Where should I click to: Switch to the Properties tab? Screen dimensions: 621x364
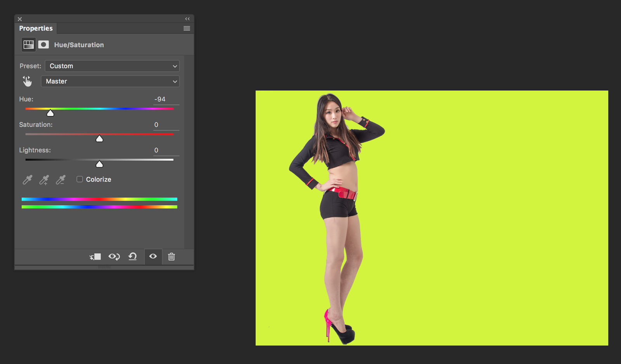click(x=36, y=28)
